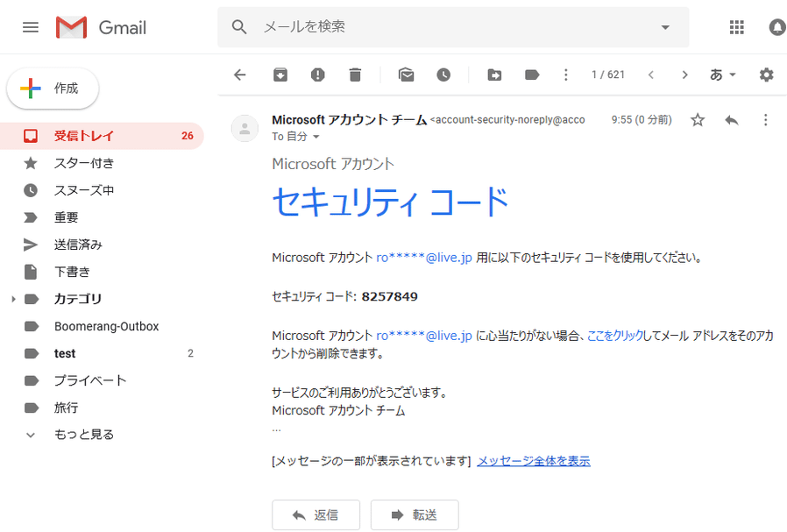
Task: Click sender avatar icon
Action: [245, 129]
